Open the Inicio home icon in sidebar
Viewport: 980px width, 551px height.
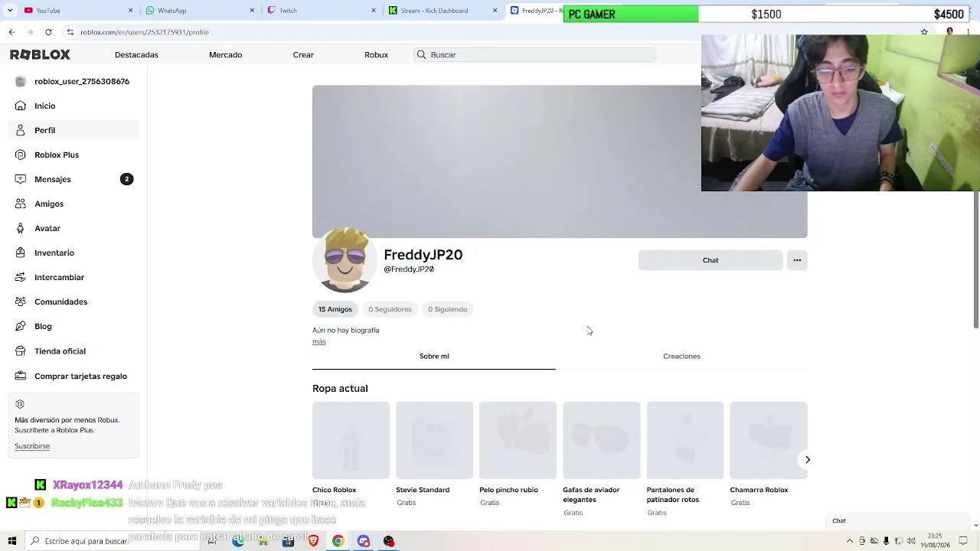coord(21,106)
